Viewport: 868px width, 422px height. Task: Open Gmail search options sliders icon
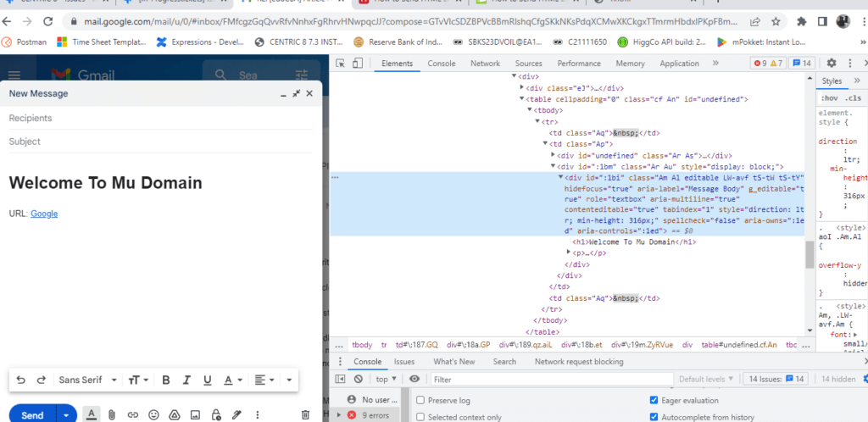pos(301,75)
